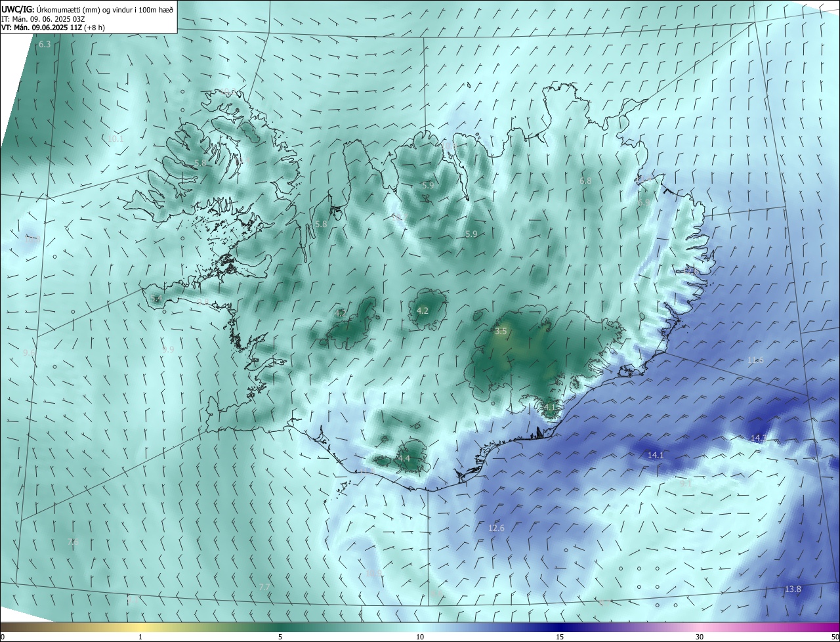Click the 10.1 value over the northwest sea
840x642 pixels.
pyautogui.click(x=115, y=139)
